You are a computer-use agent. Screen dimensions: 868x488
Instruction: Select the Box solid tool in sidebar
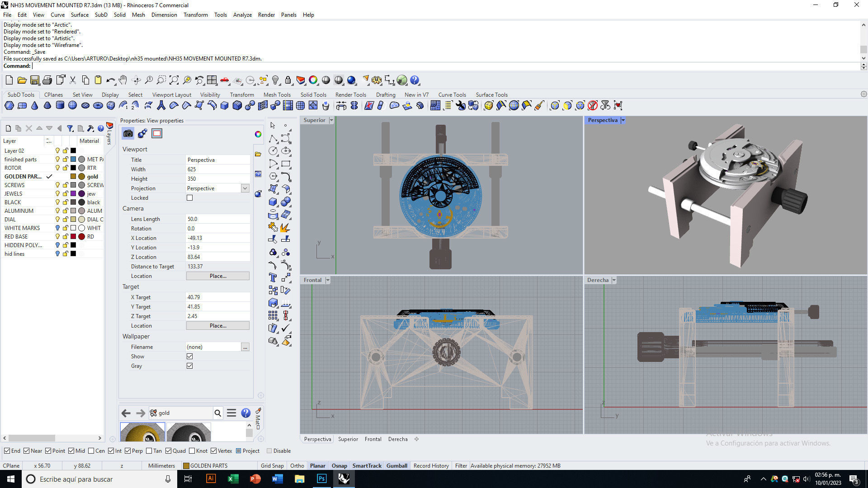coord(273,202)
